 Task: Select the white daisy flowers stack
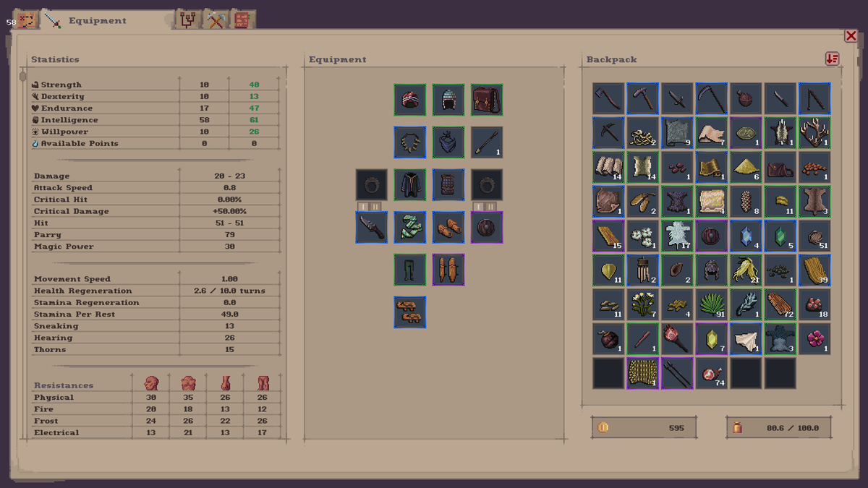pos(643,304)
